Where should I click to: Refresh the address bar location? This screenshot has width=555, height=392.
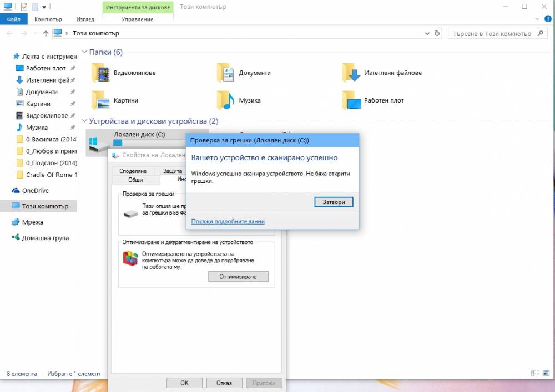coord(437,33)
